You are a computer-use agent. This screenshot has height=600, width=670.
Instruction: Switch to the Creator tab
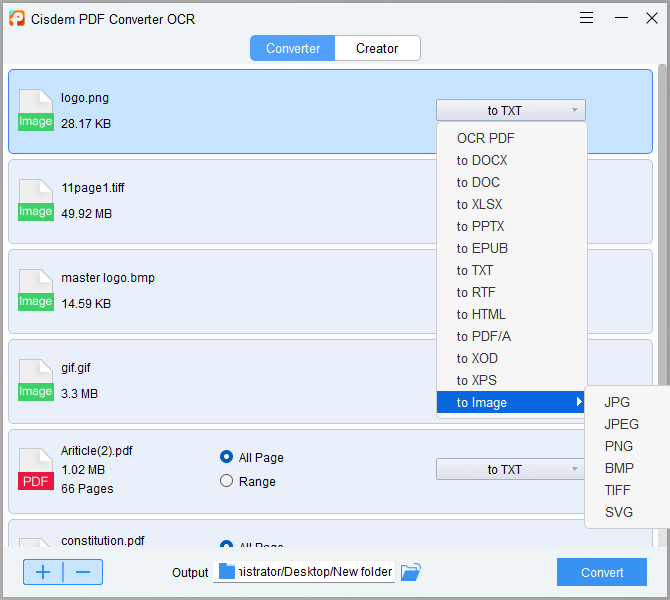pyautogui.click(x=377, y=48)
